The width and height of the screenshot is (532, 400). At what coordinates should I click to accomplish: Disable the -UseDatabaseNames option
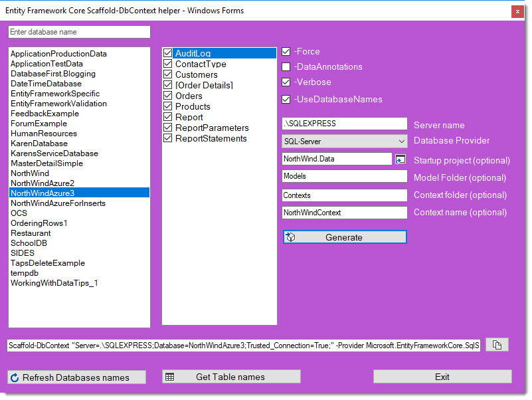coord(286,99)
